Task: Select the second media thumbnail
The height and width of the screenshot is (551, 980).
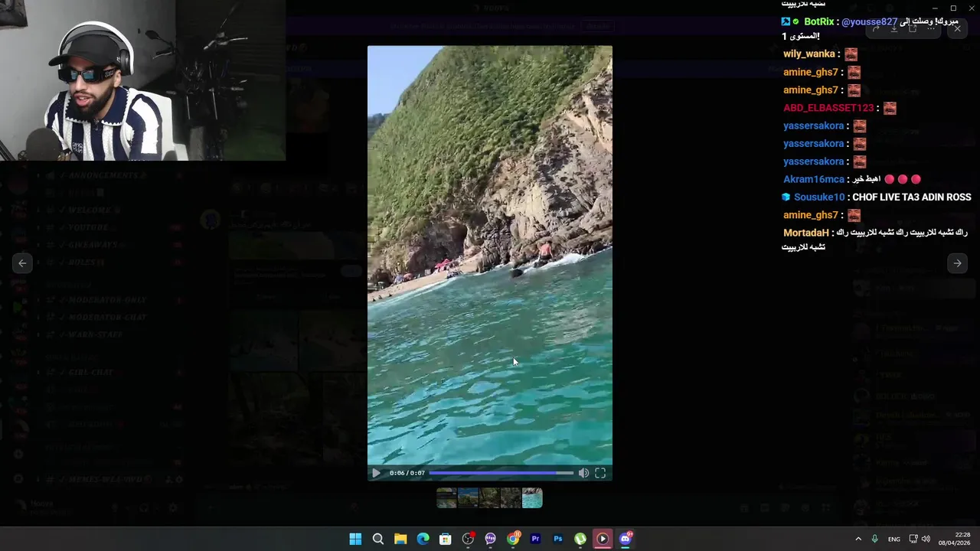Action: (x=468, y=498)
